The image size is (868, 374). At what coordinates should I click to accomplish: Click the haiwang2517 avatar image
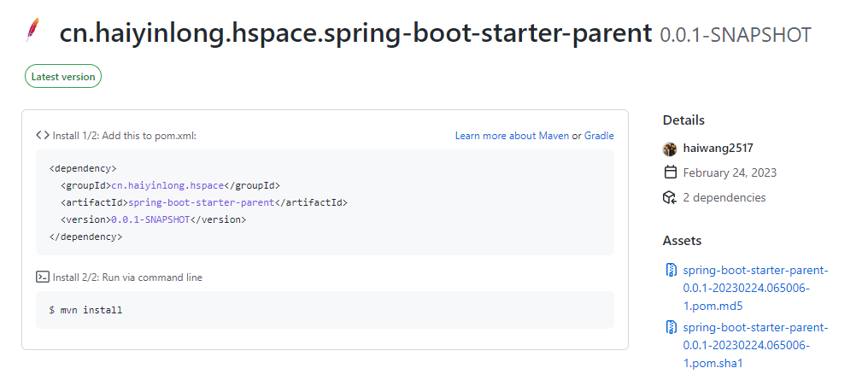670,149
